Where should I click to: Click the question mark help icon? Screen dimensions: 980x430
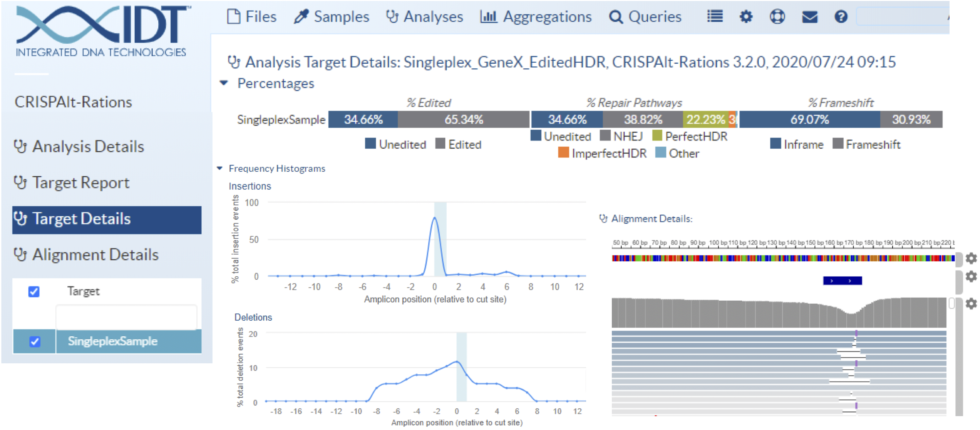[841, 16]
